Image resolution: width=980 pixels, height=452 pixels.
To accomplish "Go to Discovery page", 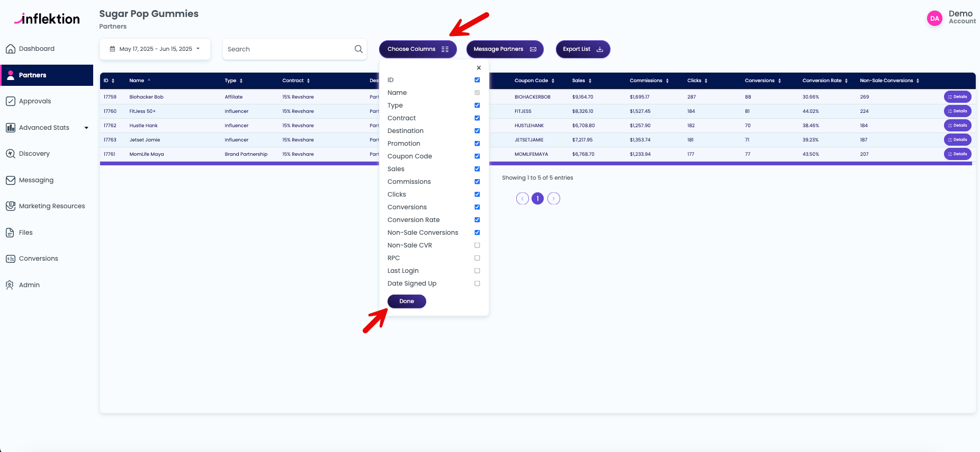I will [34, 154].
